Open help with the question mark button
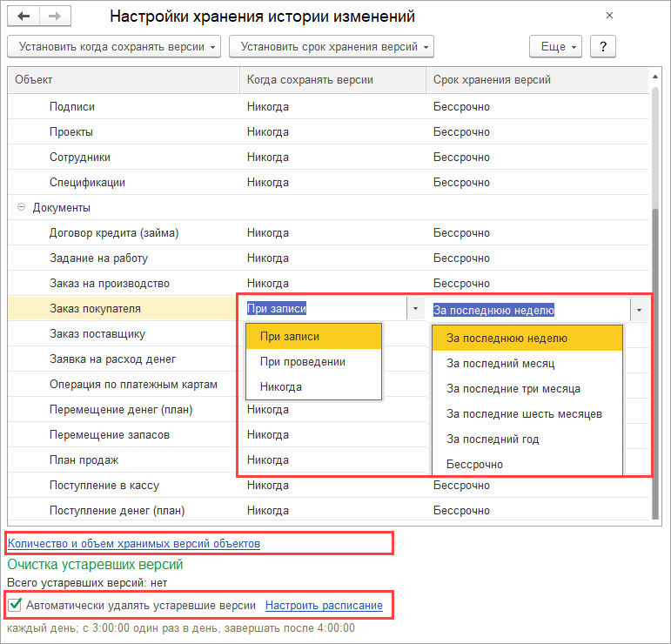671x644 pixels. [x=603, y=46]
